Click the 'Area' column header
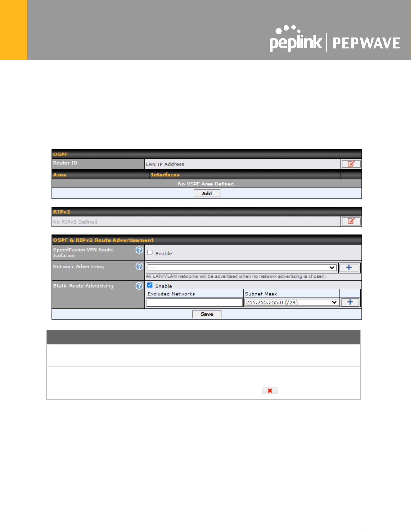Viewport: 411px width, 532px height. [x=60, y=175]
